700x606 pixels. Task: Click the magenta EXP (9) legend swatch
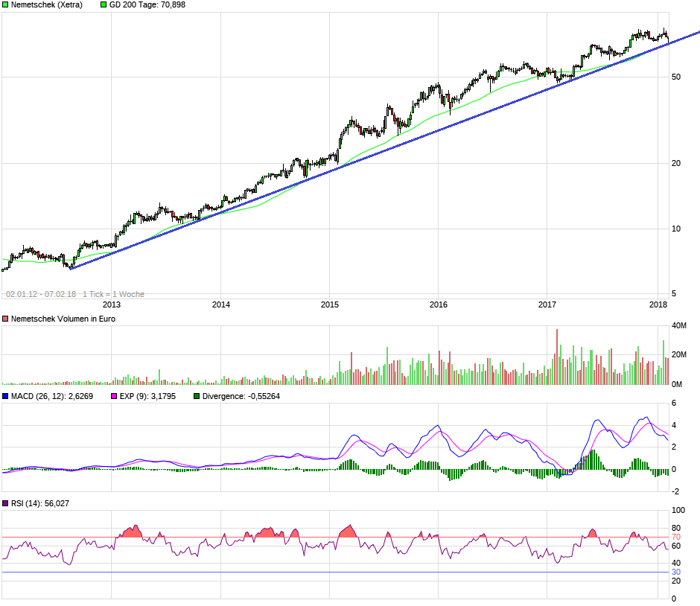coord(114,397)
